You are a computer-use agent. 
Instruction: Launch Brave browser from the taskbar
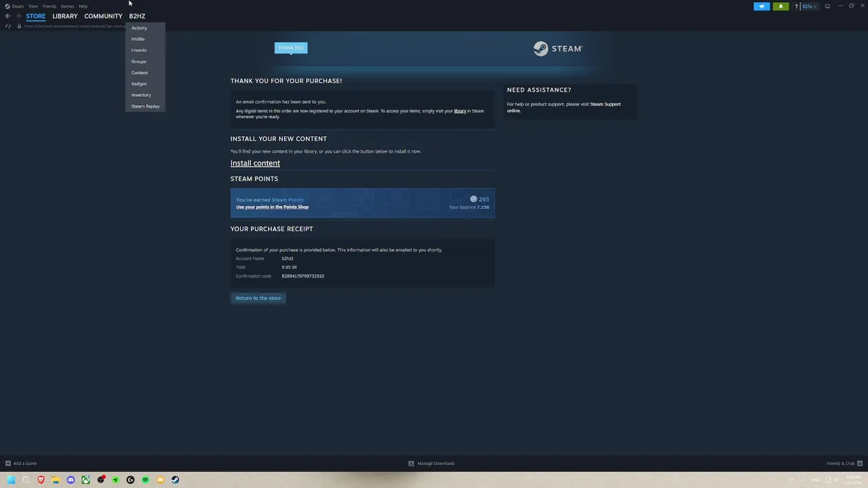(x=41, y=480)
